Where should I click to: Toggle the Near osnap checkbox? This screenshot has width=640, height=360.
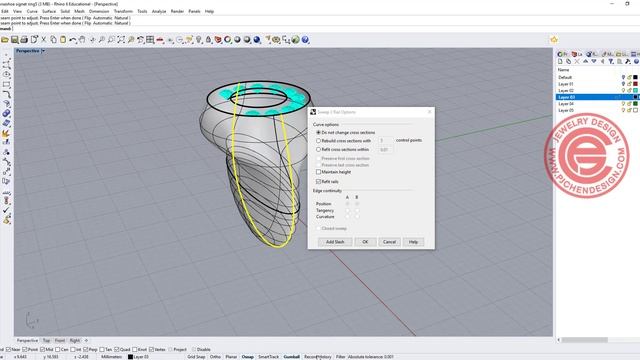click(8, 349)
